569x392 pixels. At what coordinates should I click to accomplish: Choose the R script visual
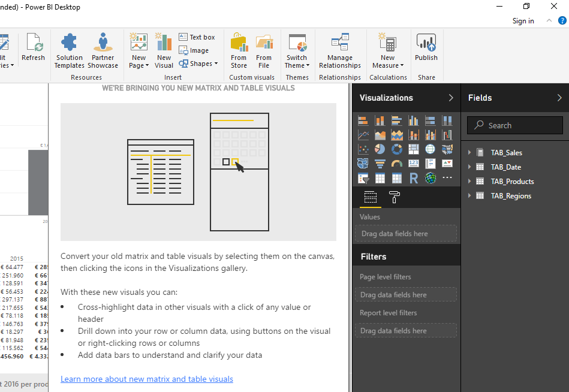pos(414,178)
